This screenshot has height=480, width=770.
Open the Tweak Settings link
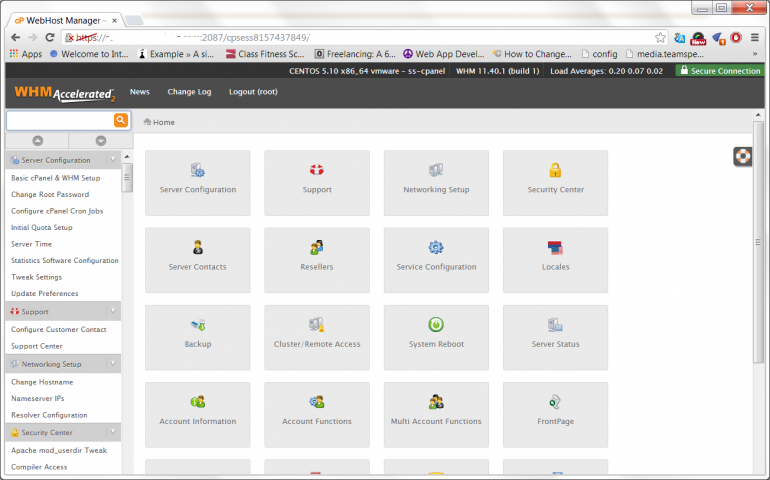tap(36, 277)
